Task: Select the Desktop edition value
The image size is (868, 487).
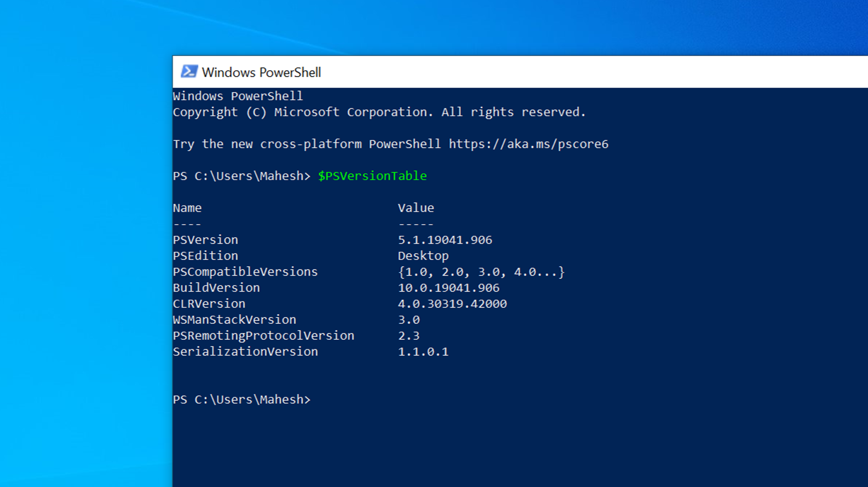Action: pos(423,255)
